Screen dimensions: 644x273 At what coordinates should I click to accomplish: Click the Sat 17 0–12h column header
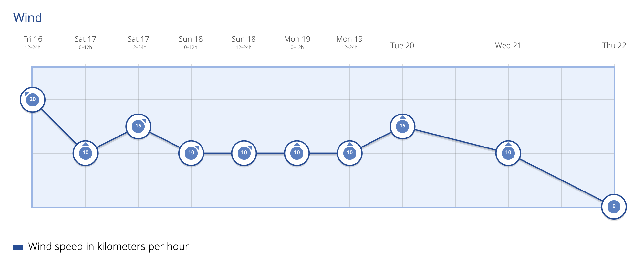point(85,42)
